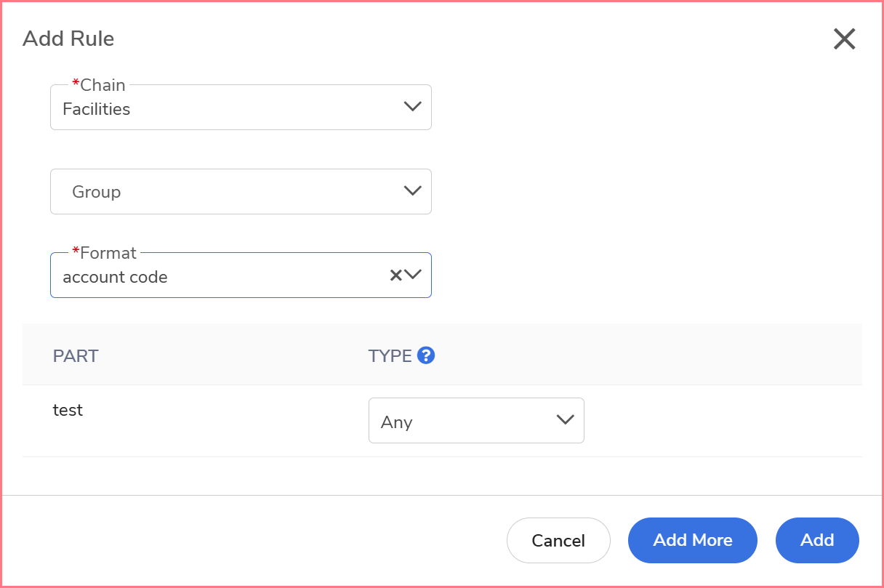This screenshot has height=588, width=884.
Task: Expand the Any type dropdown arrow
Action: pos(565,420)
